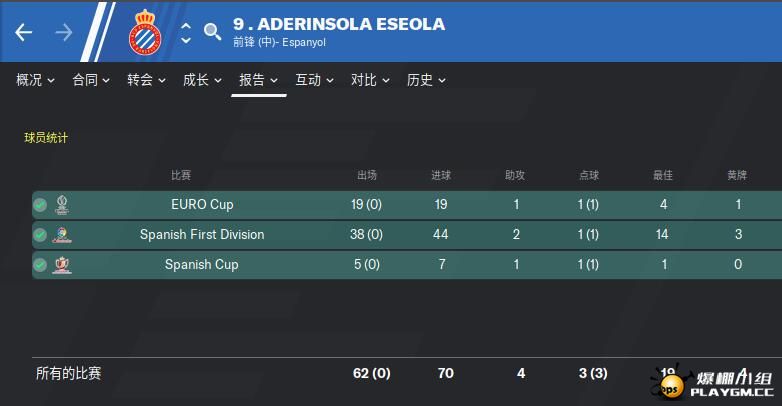
Task: Toggle the EURO Cup row checkmark
Action: tap(40, 204)
